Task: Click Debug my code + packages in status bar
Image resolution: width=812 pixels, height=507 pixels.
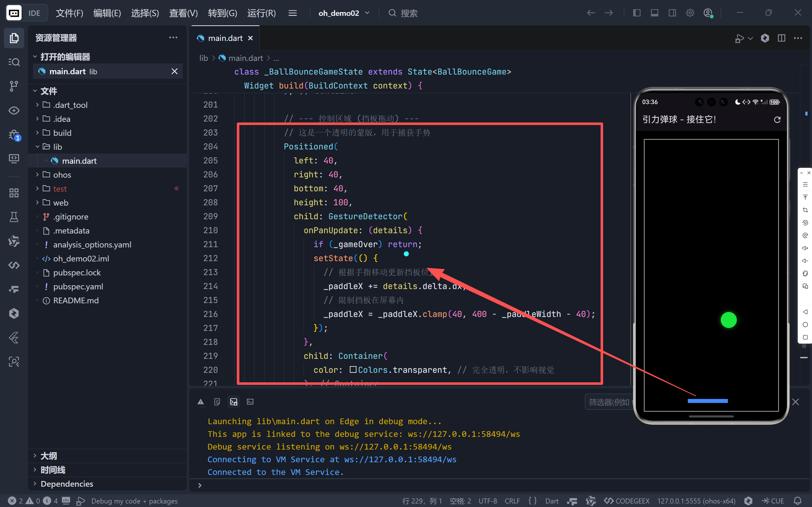Action: tap(134, 501)
